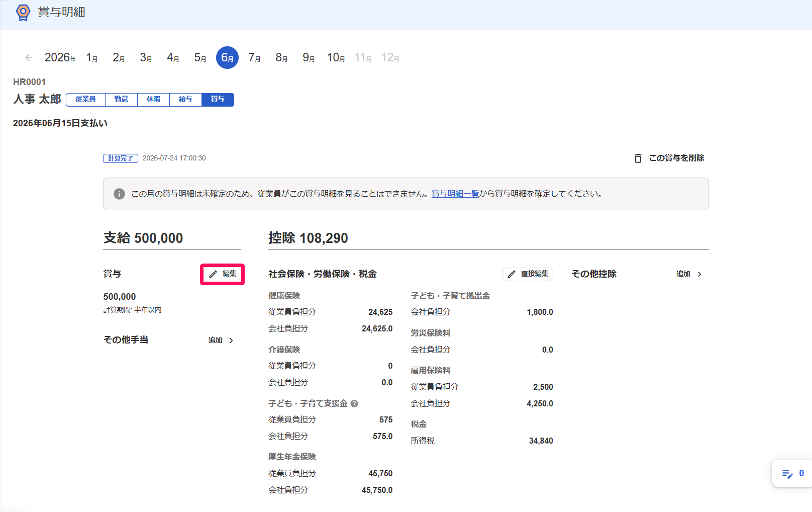Select 9月 in the month selector
This screenshot has width=812, height=512.
pyautogui.click(x=309, y=58)
